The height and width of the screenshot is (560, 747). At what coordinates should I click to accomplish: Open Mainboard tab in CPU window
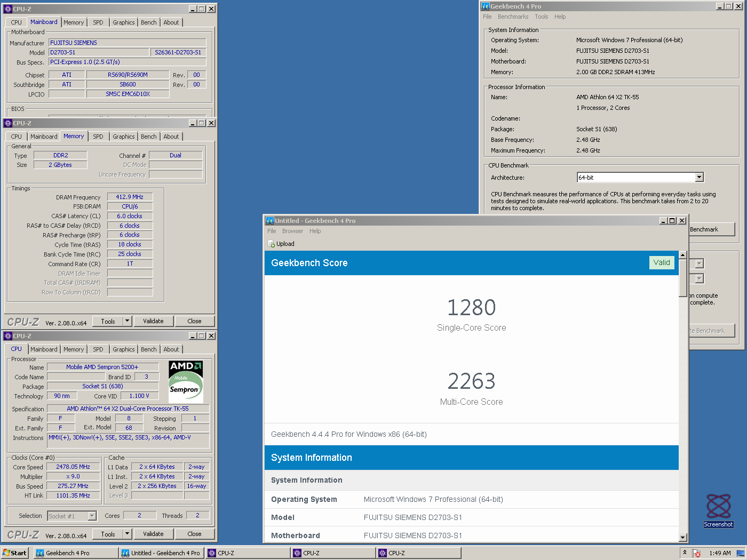pyautogui.click(x=44, y=349)
